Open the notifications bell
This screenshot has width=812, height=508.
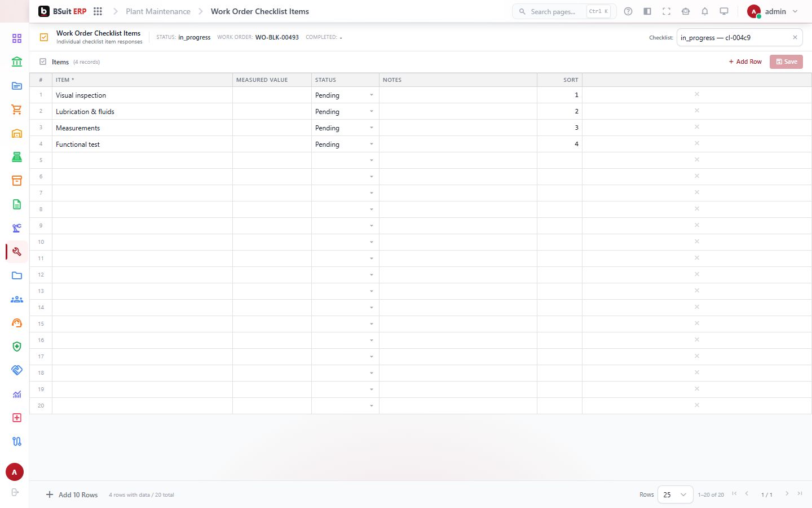pos(705,11)
